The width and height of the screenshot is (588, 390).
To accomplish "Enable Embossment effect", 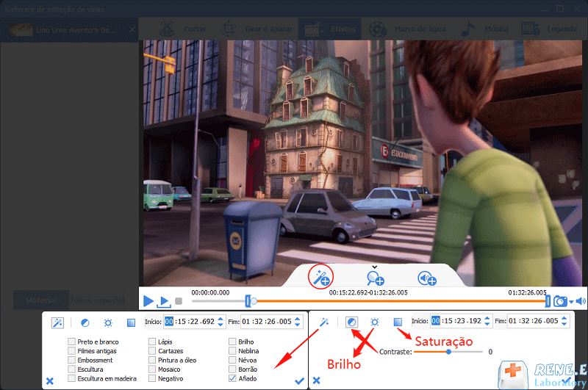I will click(x=71, y=360).
